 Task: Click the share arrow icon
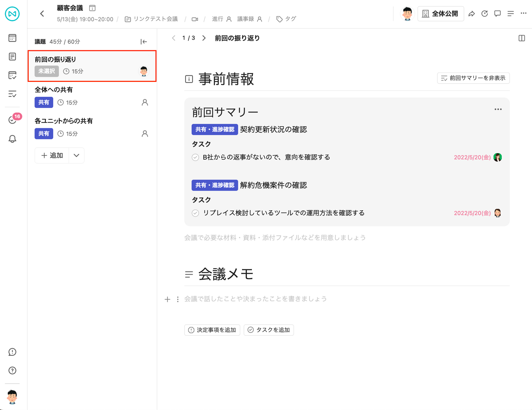tap(472, 14)
